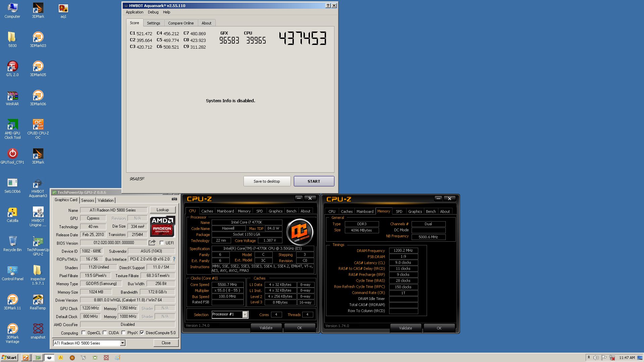Click the GPU name field in GPU-Z
The height and width of the screenshot is (362, 644).
tap(114, 210)
